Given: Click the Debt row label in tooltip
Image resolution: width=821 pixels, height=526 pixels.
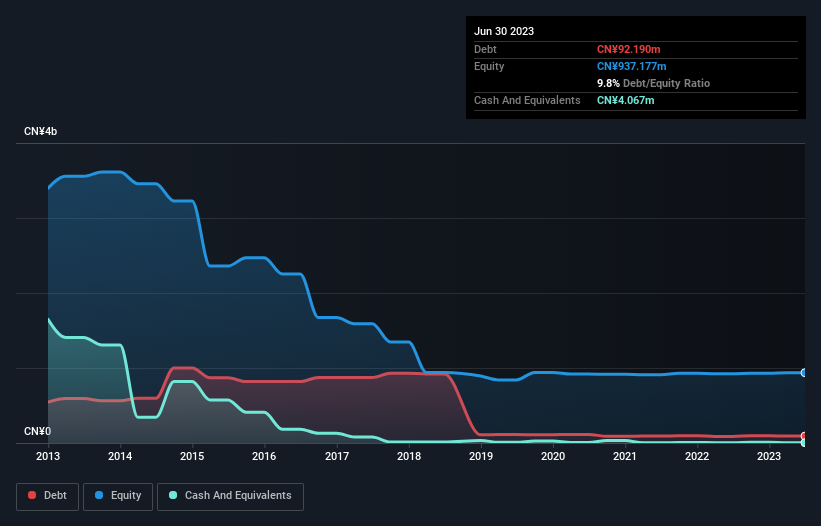Looking at the screenshot, I should coord(485,49).
